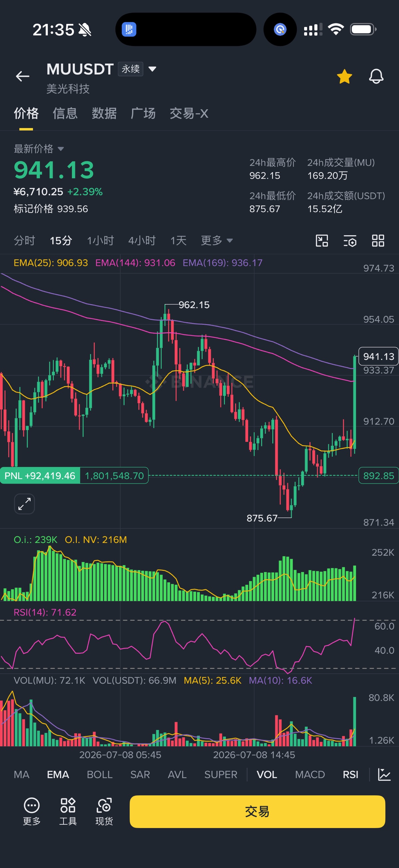Select the 15分 chart interval
Screen dimensions: 399x868
click(x=61, y=241)
